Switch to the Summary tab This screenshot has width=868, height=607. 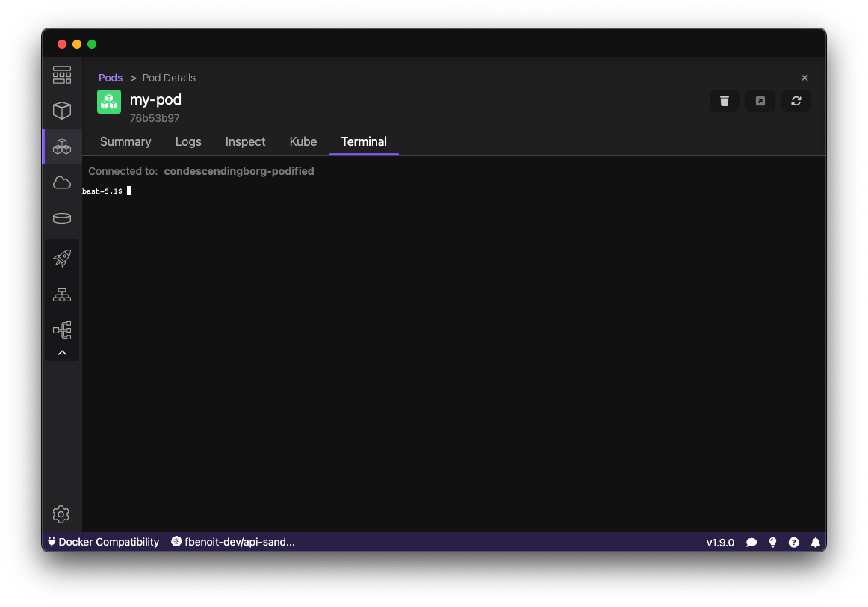pos(125,141)
